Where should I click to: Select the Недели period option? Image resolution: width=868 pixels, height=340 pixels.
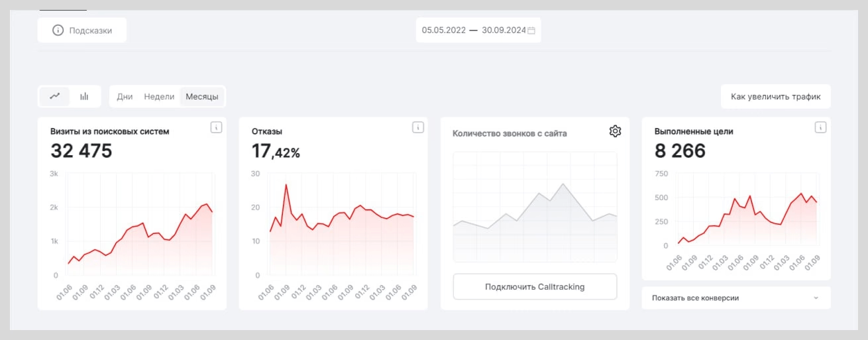point(159,97)
